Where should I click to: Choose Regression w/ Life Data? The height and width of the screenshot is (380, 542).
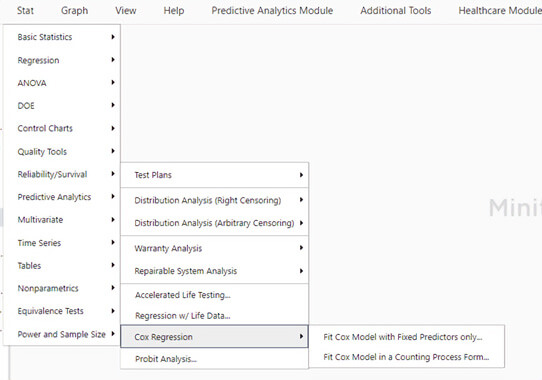point(214,316)
